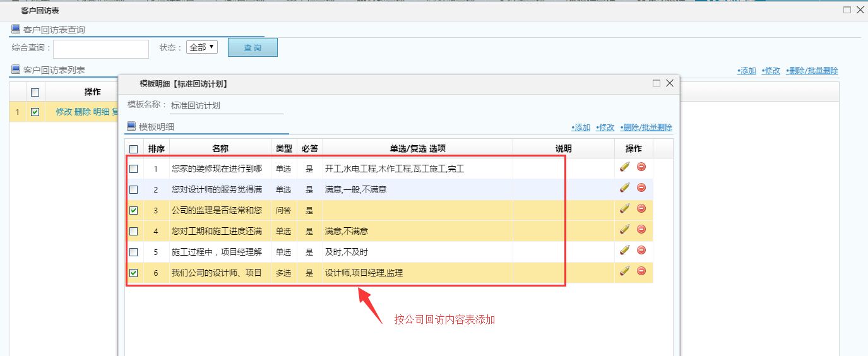Image resolution: width=868 pixels, height=356 pixels.
Task: Click red delete icon for row 6
Action: (x=641, y=271)
